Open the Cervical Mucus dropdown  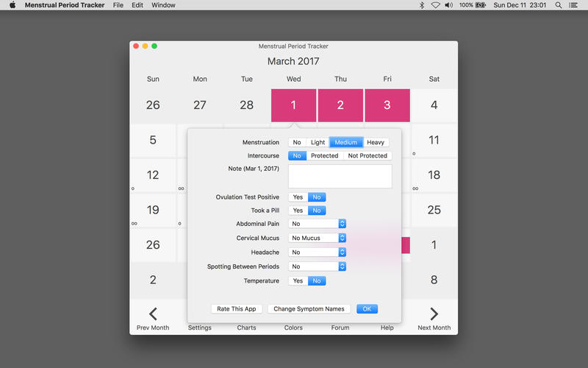[x=317, y=238]
